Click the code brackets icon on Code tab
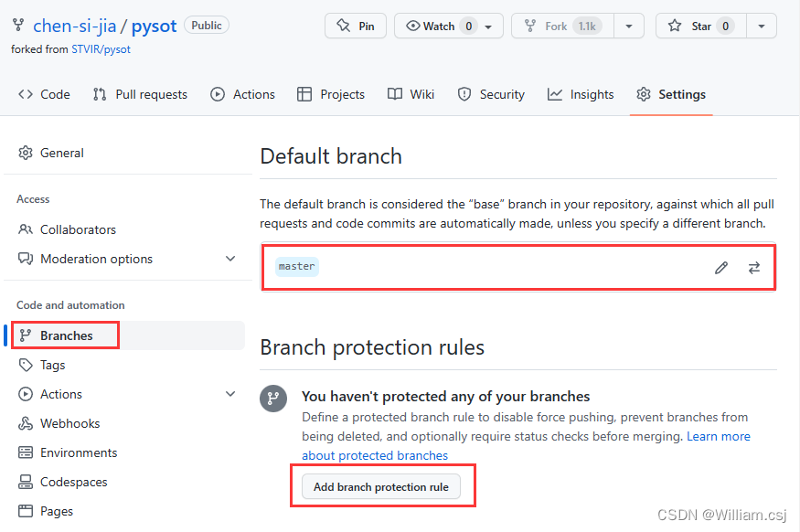The width and height of the screenshot is (800, 532). 26,94
